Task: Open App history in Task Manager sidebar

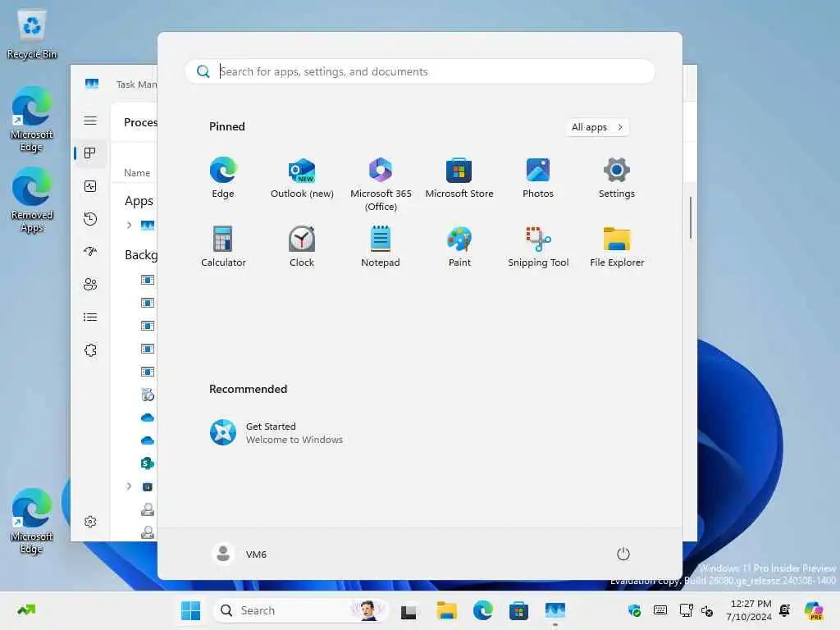Action: pyautogui.click(x=90, y=218)
